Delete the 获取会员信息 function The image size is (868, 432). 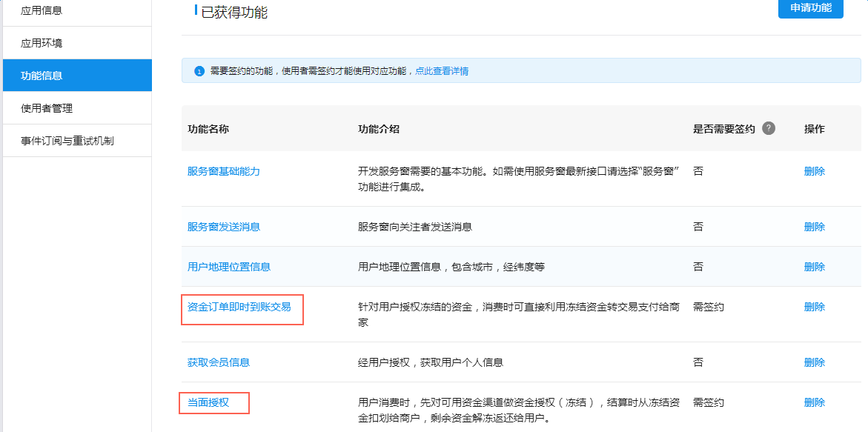(815, 362)
